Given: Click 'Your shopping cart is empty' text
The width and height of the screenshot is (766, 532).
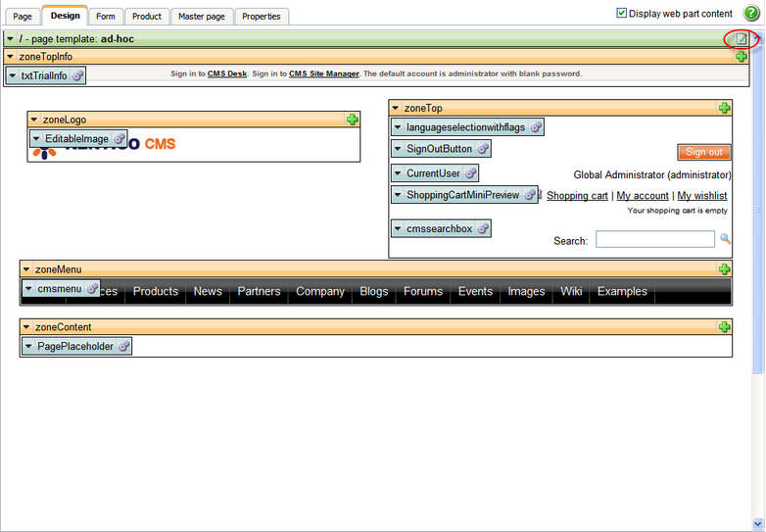Looking at the screenshot, I should click(x=677, y=211).
